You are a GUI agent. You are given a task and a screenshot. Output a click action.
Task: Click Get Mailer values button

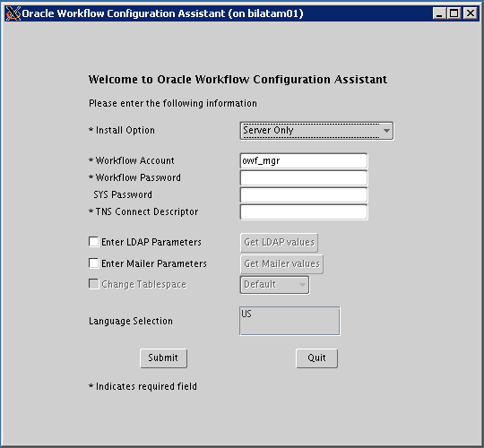click(x=281, y=264)
